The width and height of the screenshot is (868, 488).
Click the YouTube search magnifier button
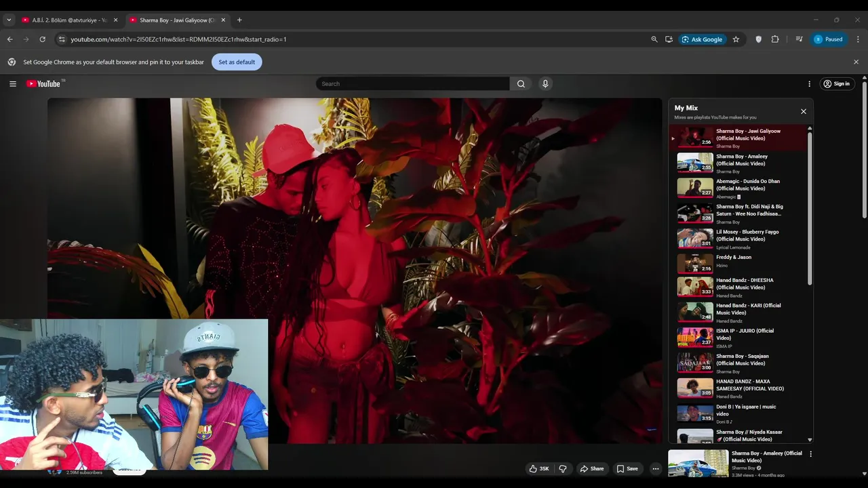521,84
